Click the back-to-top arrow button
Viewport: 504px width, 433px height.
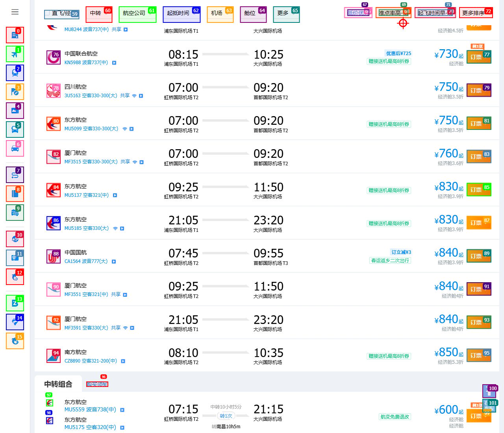(x=489, y=391)
